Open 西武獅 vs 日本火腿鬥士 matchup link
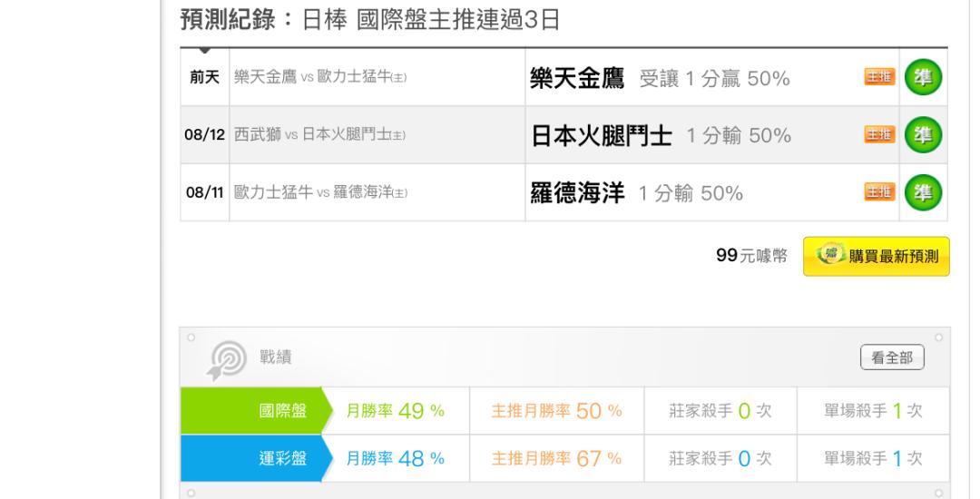 pos(319,135)
